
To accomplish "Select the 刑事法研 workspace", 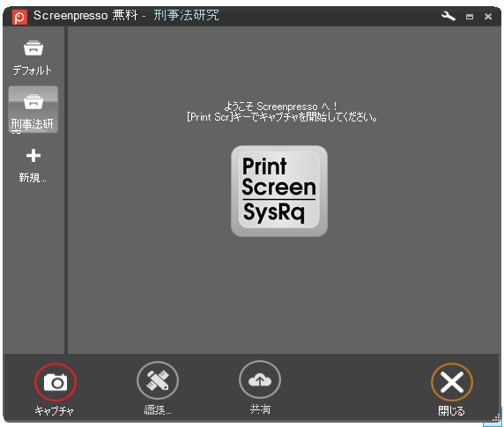I will pos(33,109).
